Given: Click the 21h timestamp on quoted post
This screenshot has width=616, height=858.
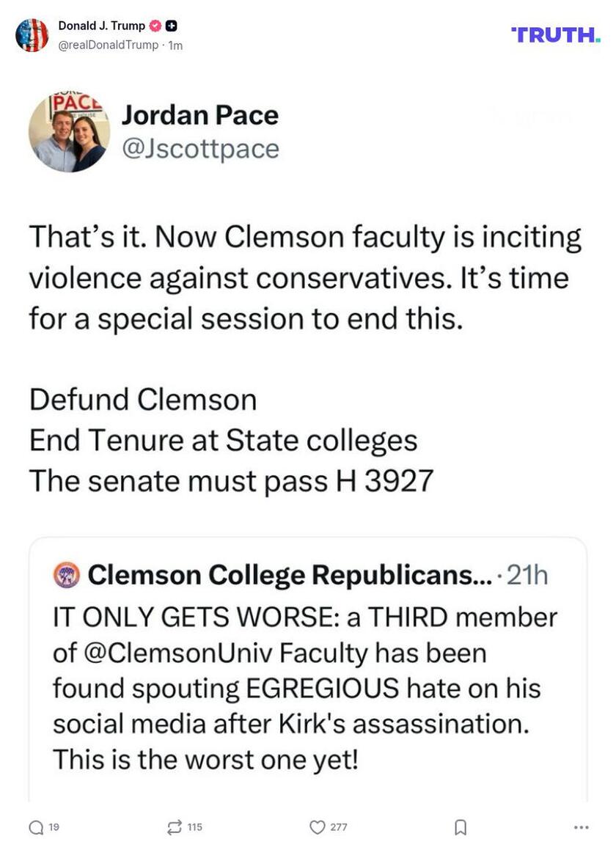Looking at the screenshot, I should 528,576.
